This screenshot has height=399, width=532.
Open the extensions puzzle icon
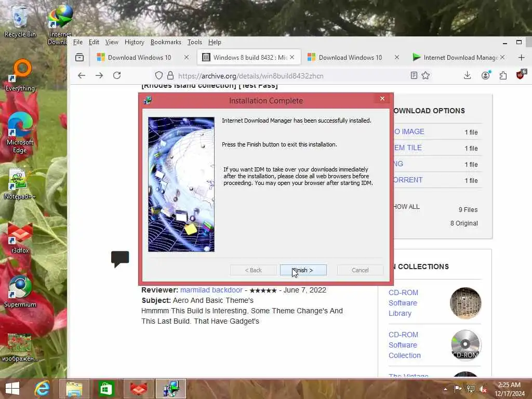pos(503,75)
